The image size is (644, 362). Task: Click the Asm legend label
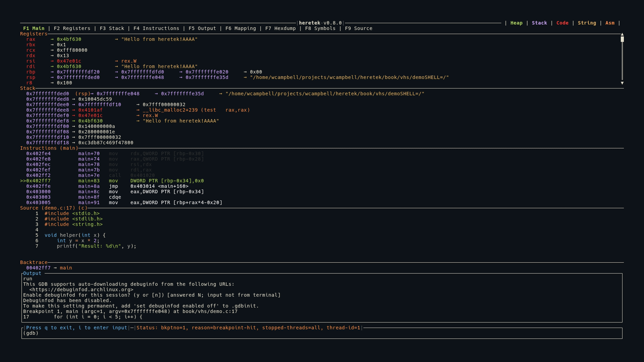coord(610,23)
